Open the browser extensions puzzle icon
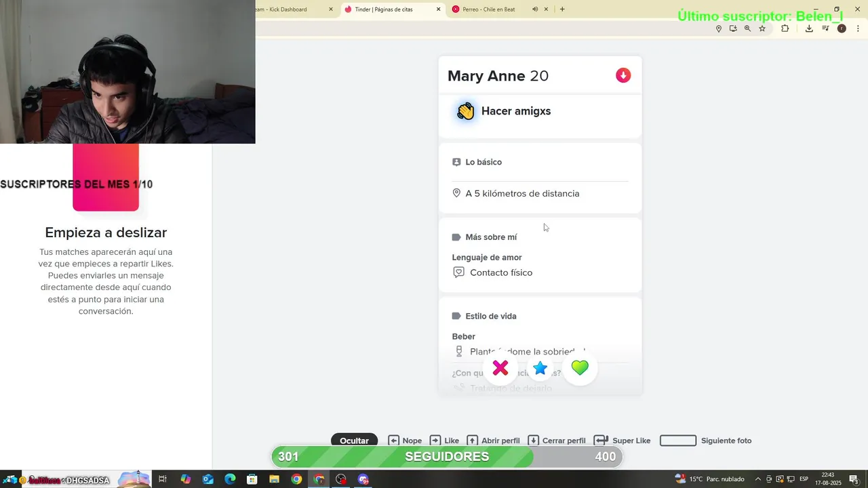The image size is (868, 488). (785, 28)
